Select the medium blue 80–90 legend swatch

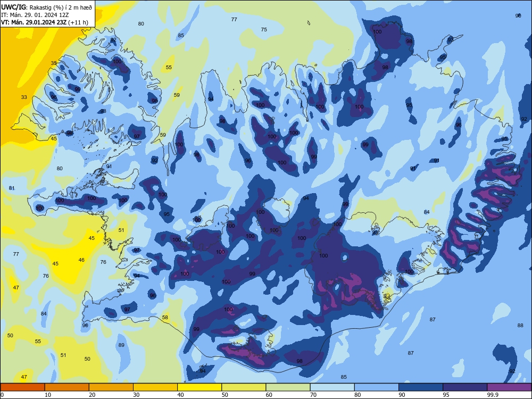pos(377,387)
